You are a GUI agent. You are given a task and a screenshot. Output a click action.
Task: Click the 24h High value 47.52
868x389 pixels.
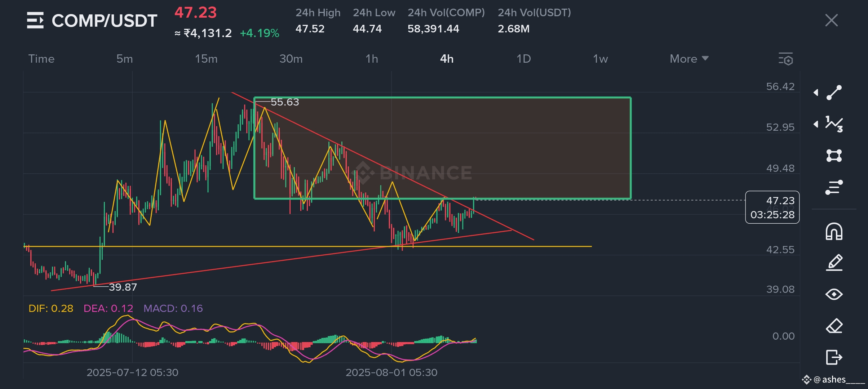[x=310, y=29]
